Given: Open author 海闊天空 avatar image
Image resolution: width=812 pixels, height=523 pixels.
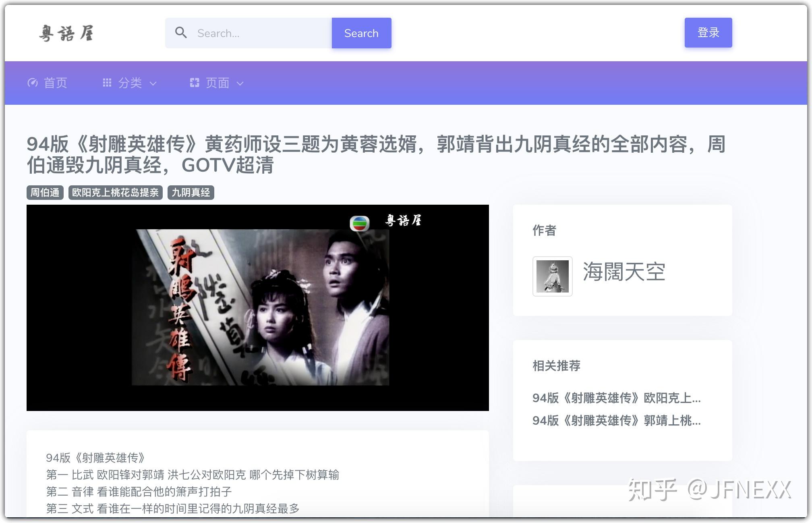Looking at the screenshot, I should click(x=552, y=276).
